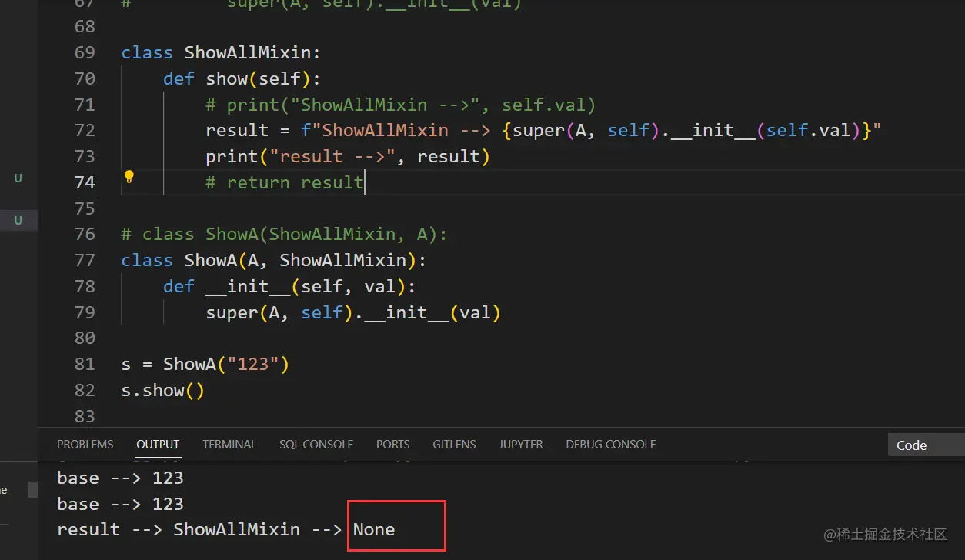Click line number 83 in the gutter
Viewport: 965px width, 560px height.
pos(85,416)
